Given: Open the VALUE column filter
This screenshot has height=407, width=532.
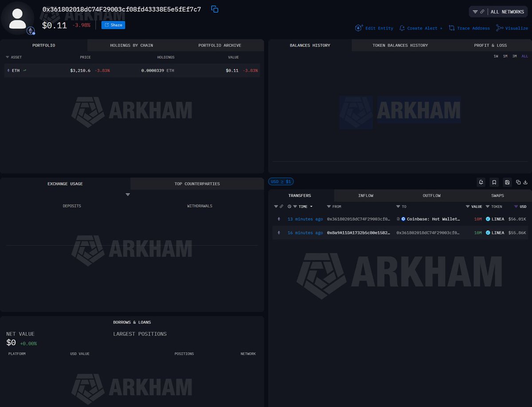Looking at the screenshot, I should [x=468, y=206].
